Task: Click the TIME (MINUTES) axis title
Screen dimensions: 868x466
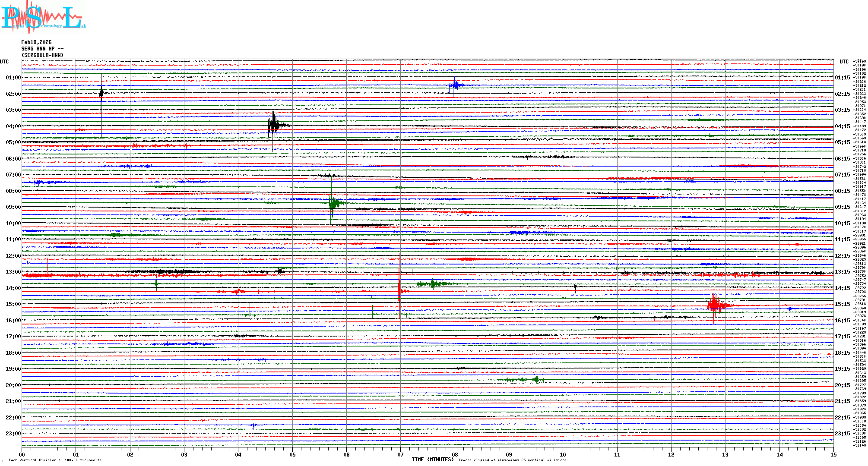Action: point(433,460)
